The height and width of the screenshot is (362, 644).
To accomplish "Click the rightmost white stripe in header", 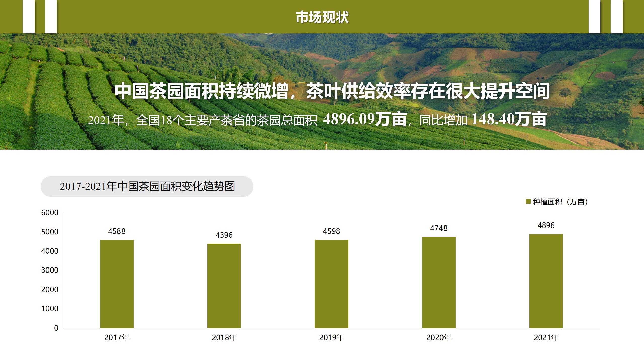I will point(616,17).
